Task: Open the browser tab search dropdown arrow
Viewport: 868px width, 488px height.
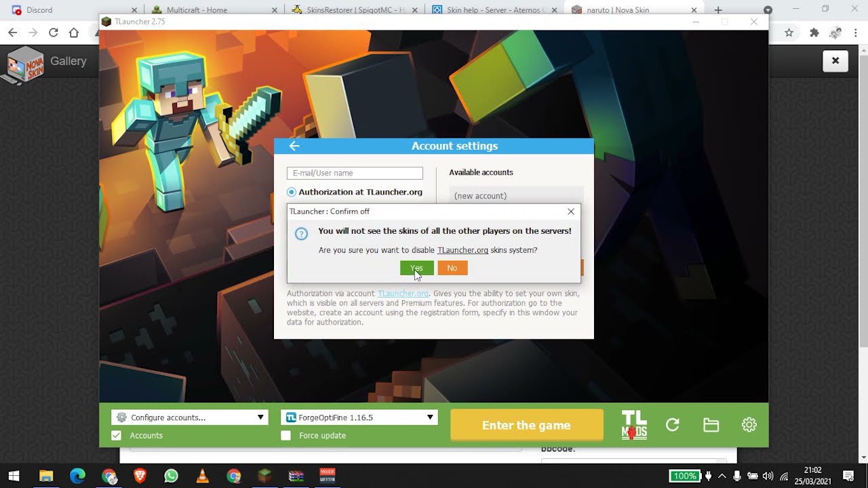Action: tap(768, 10)
